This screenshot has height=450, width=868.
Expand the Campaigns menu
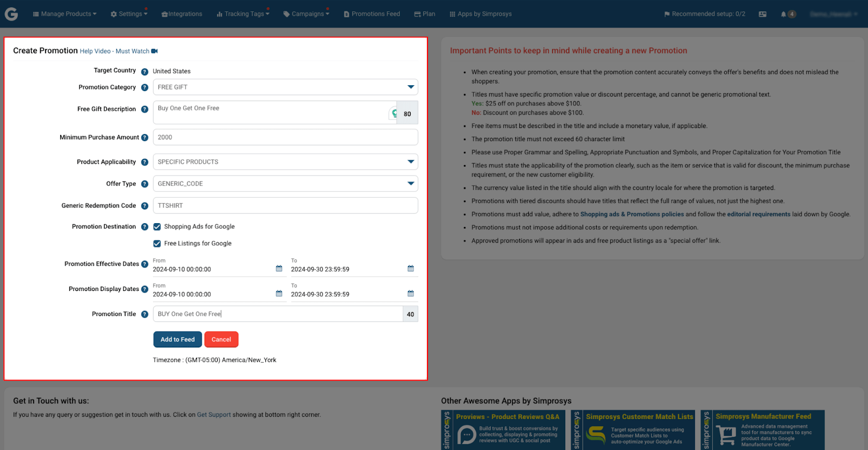click(x=307, y=14)
